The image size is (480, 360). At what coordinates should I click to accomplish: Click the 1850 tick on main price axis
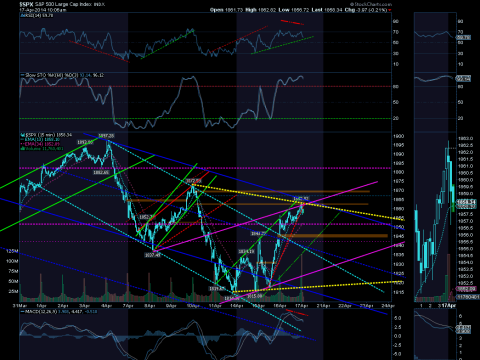point(399,227)
